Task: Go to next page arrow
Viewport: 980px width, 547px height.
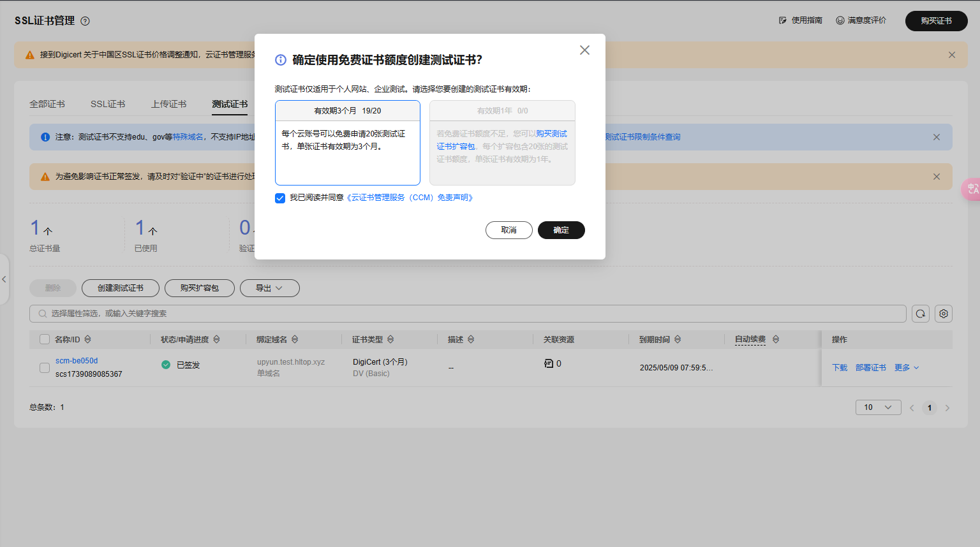Action: click(x=947, y=408)
